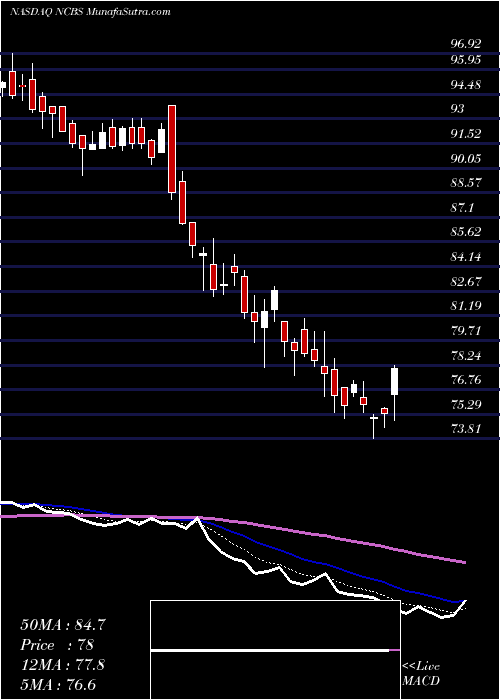Click the NASDAQ NCBS MunafaSutra.com title
Viewport: 500px width, 700px height.
(90, 12)
